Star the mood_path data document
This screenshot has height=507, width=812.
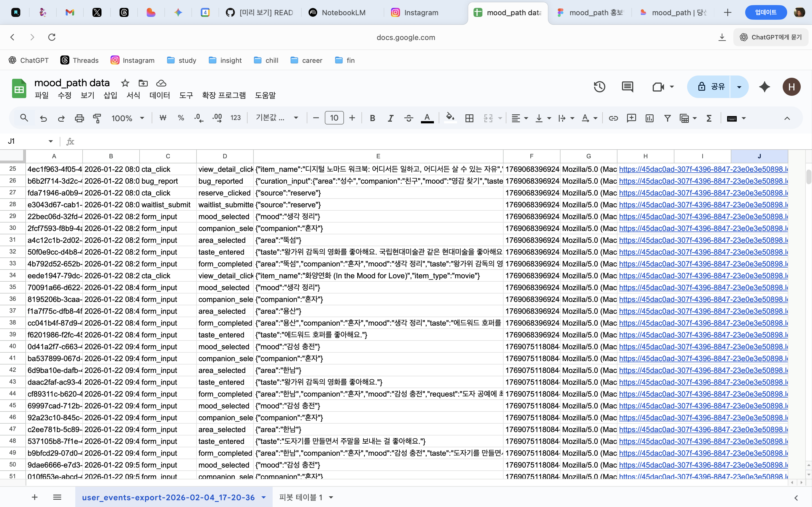click(x=125, y=83)
